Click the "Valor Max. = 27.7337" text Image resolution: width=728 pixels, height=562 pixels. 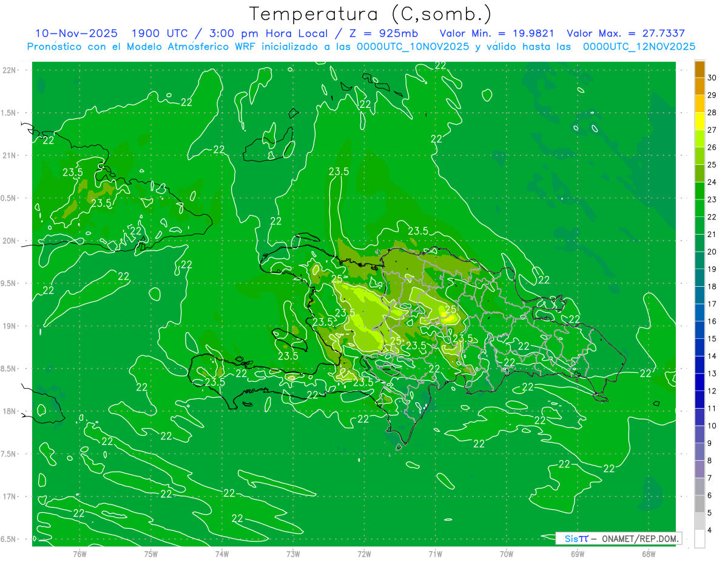coord(625,33)
